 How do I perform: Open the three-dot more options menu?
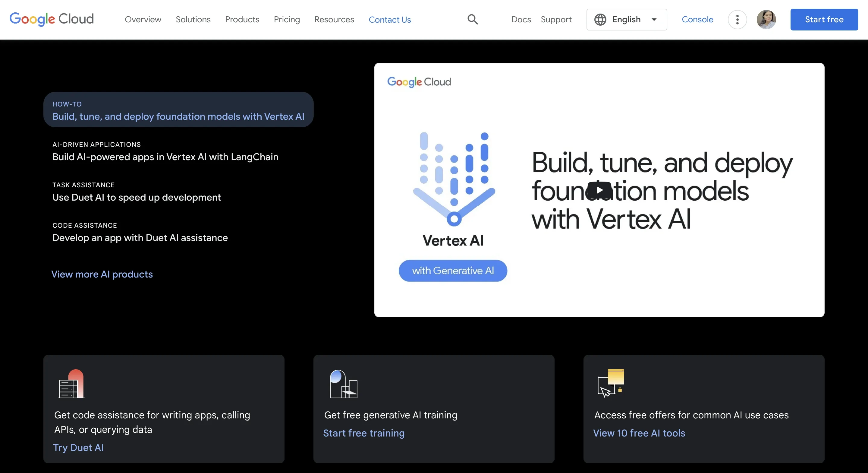(737, 20)
